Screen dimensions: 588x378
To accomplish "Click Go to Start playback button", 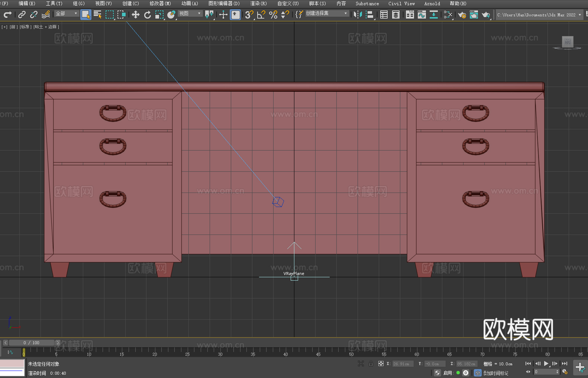I will pos(528,364).
